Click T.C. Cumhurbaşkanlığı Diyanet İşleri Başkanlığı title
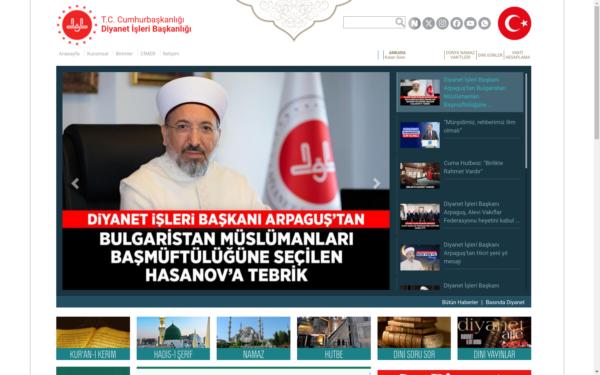This screenshot has height=375, width=600. (146, 24)
